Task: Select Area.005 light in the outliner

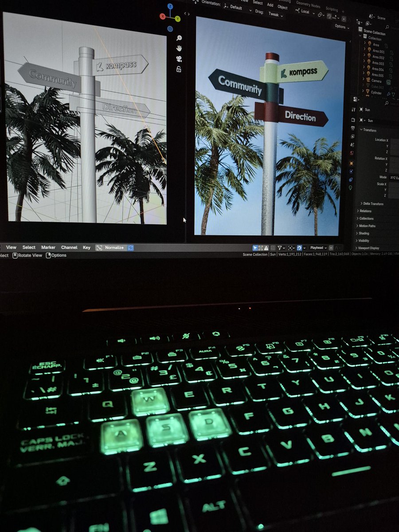Action: (x=377, y=75)
